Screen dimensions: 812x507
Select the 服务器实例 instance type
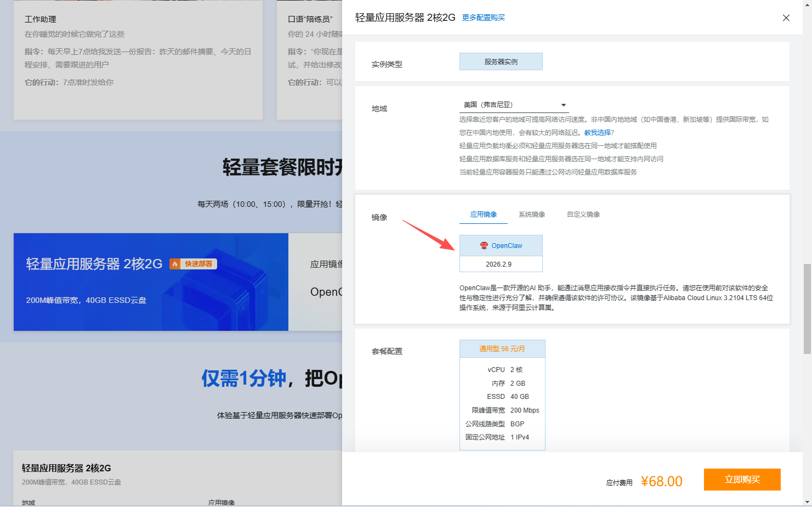[x=501, y=62]
